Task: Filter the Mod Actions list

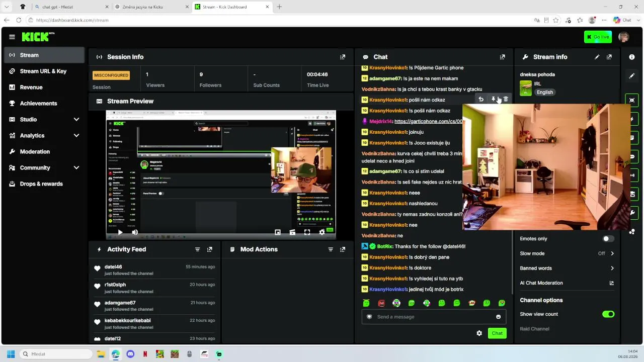Action: 331,249
